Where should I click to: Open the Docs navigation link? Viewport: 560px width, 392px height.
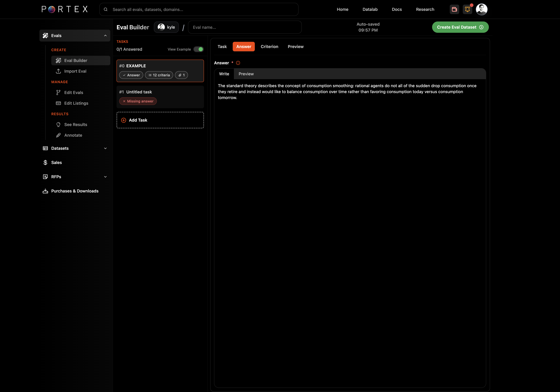pos(397,9)
